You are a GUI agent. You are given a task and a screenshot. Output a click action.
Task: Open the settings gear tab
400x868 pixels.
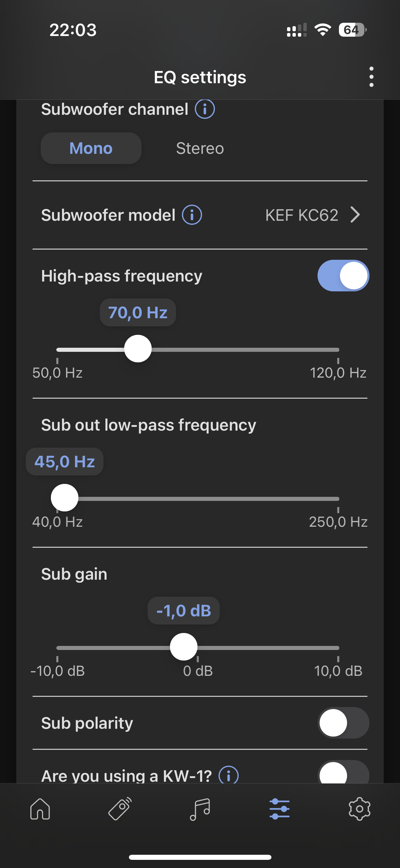tap(360, 809)
